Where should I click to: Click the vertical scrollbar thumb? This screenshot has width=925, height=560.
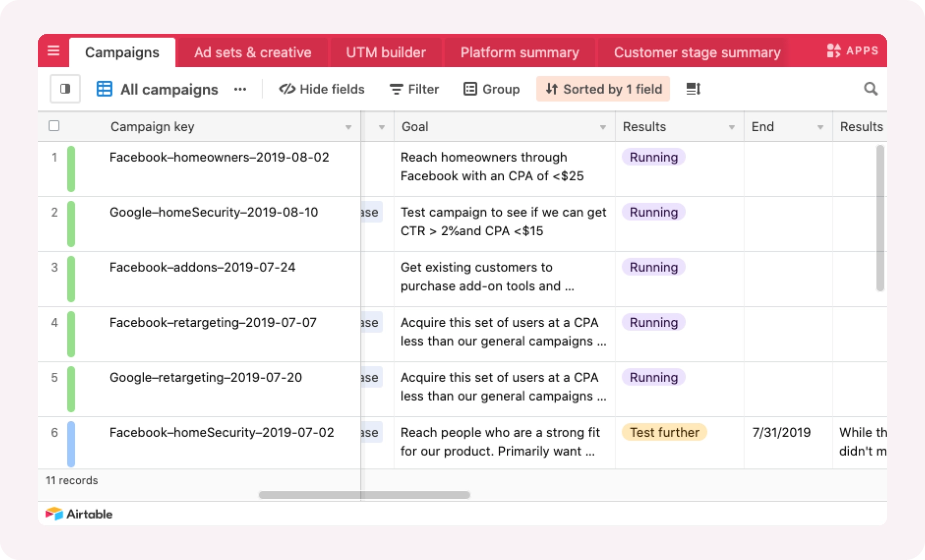(x=880, y=218)
